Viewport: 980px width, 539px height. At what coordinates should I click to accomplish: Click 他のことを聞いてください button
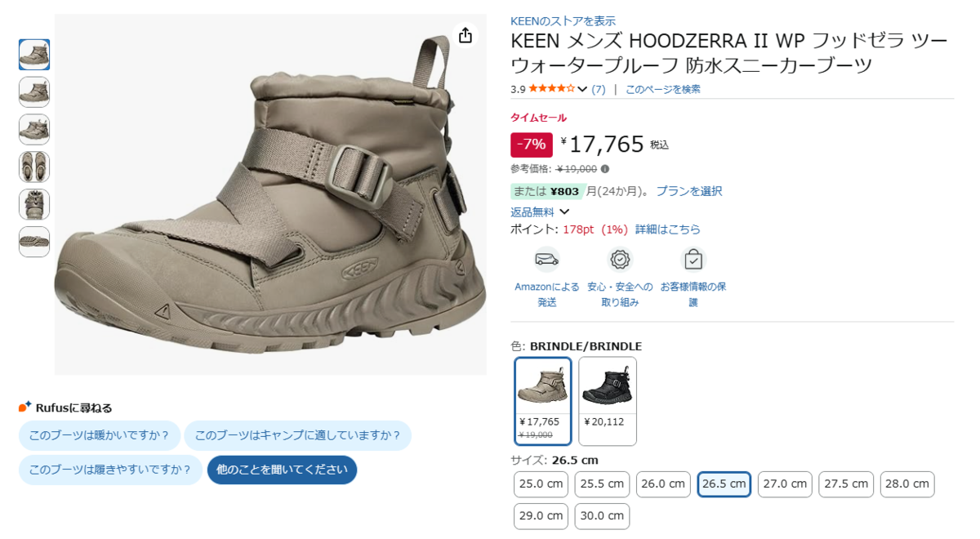pos(282,470)
